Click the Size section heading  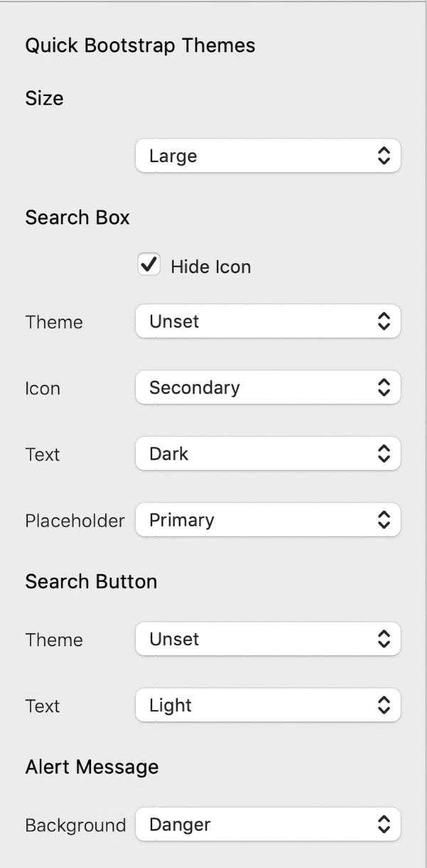coord(44,98)
